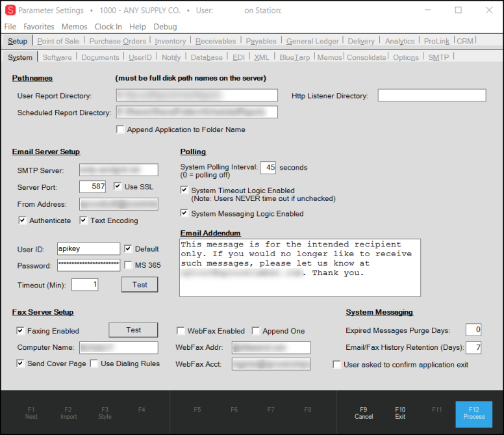Open the EDI sub-tab
The height and width of the screenshot is (435, 504).
238,57
